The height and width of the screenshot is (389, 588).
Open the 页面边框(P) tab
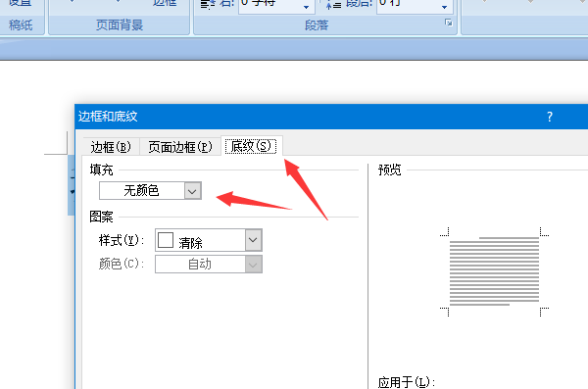pyautogui.click(x=180, y=146)
